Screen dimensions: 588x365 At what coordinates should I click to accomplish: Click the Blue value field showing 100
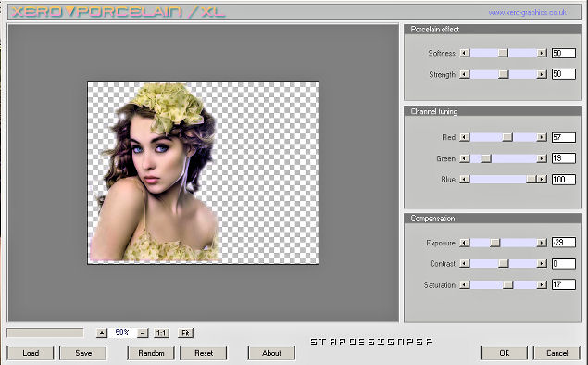click(564, 180)
